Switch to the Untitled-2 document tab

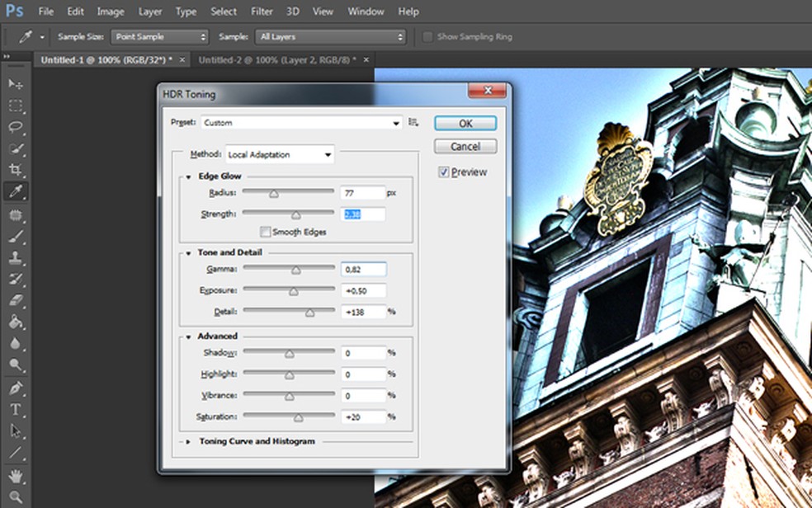(277, 60)
